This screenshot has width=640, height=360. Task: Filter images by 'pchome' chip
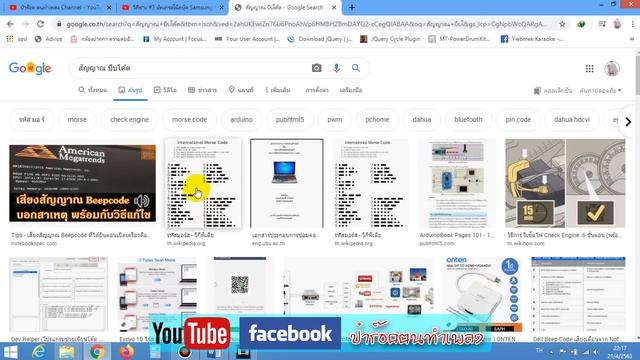[377, 120]
